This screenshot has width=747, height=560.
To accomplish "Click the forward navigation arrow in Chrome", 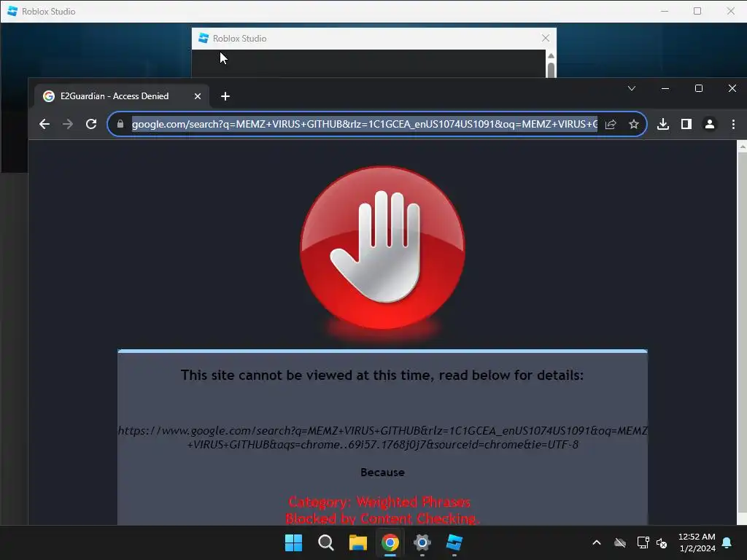I will (x=68, y=124).
